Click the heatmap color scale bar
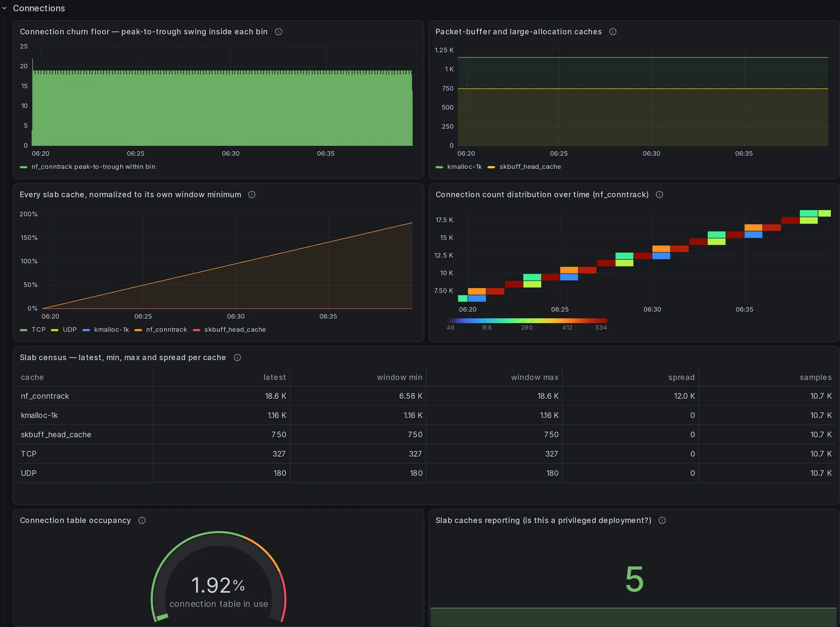Image resolution: width=840 pixels, height=627 pixels. coord(527,320)
